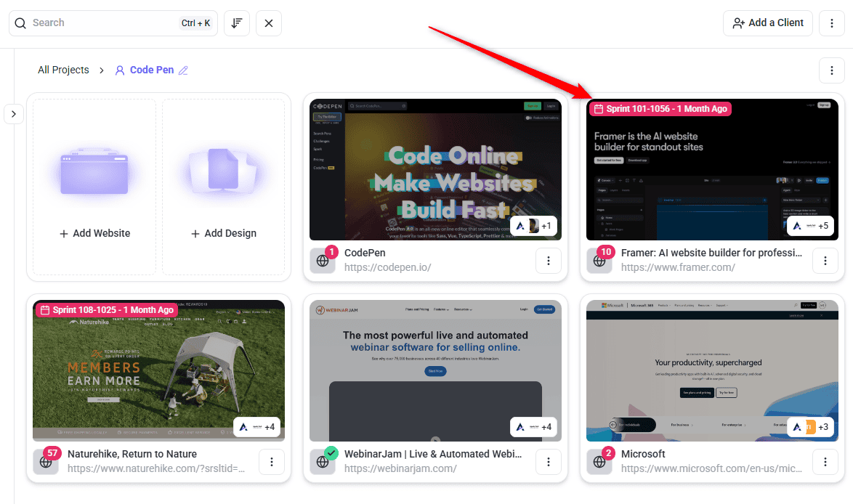Click CodePen project title

(365, 253)
